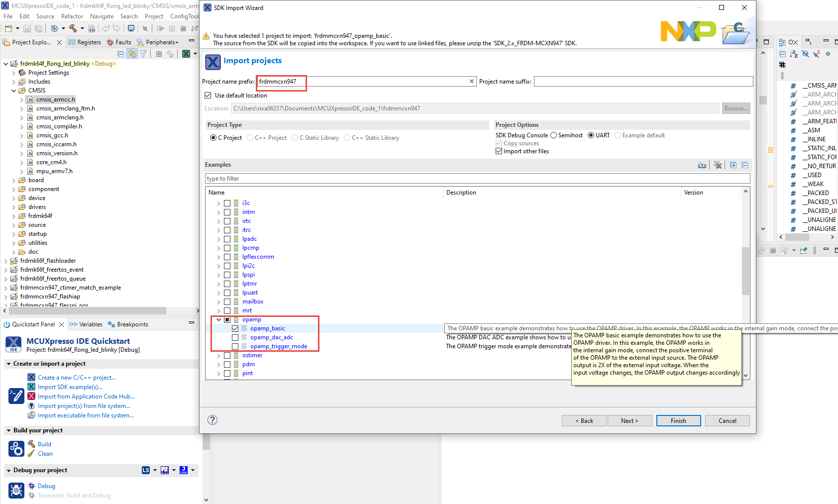Click the Build hammer icon in the toolbar

click(73, 28)
